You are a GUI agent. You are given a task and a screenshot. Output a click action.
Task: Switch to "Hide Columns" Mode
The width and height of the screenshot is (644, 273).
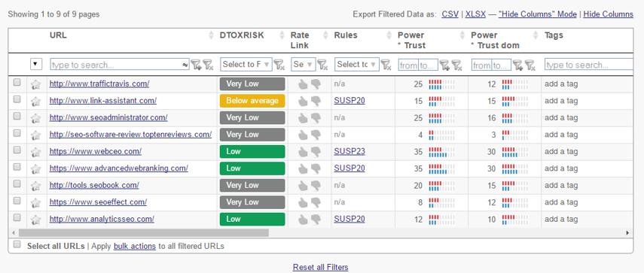pyautogui.click(x=537, y=14)
